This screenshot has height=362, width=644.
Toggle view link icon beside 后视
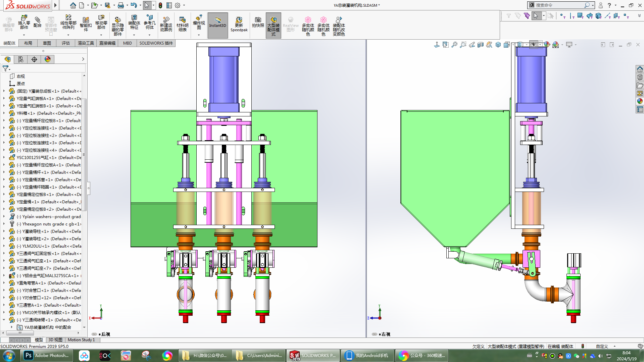tap(94, 334)
